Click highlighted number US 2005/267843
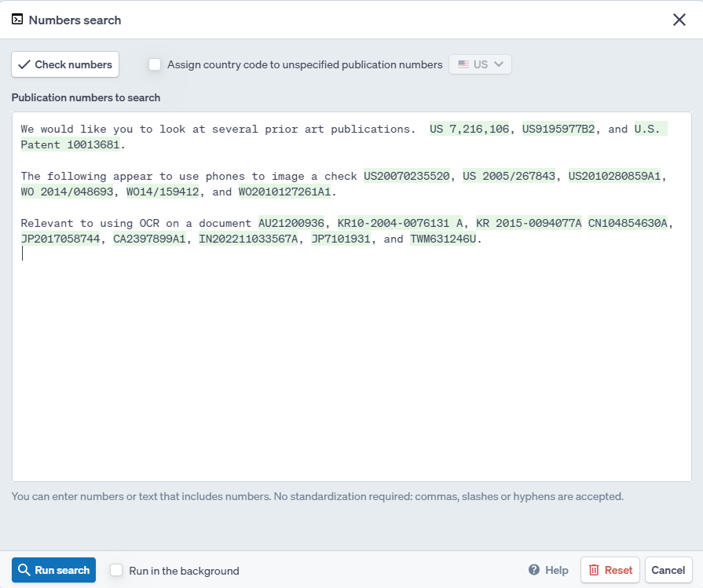 pyautogui.click(x=509, y=176)
